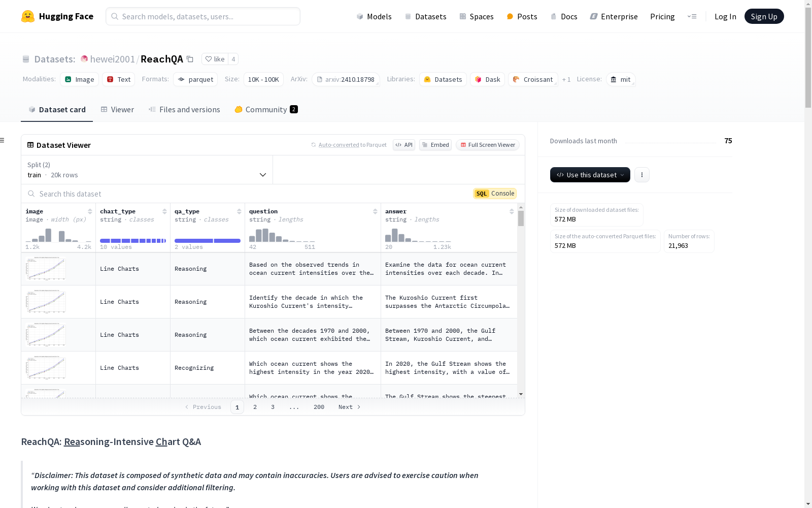812x508 pixels.
Task: Click the table vertical scrollbar thumb
Action: (521, 218)
